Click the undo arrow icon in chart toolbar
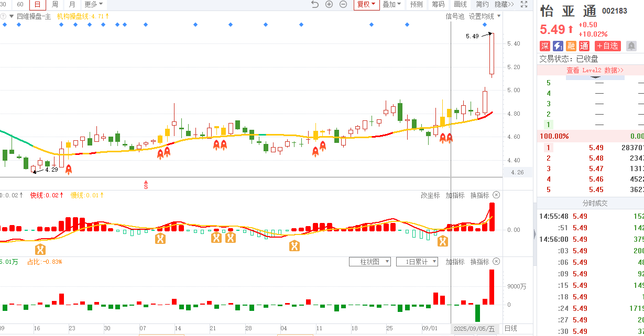644x336 pixels. (315, 4)
